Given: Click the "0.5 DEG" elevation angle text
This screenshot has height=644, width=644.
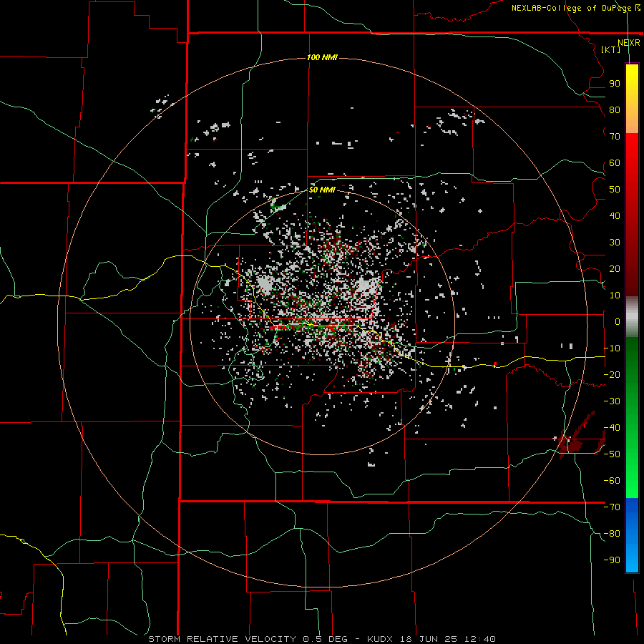Looking at the screenshot, I should click(x=326, y=639).
